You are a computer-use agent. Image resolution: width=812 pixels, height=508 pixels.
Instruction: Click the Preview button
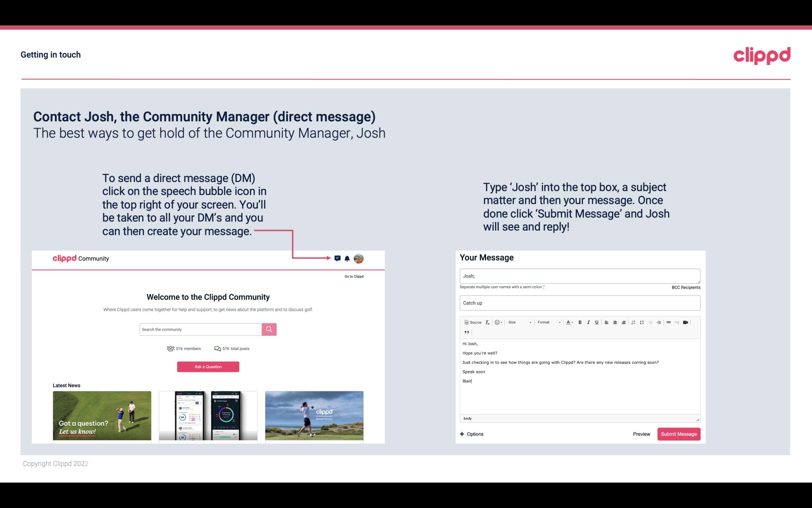click(641, 434)
